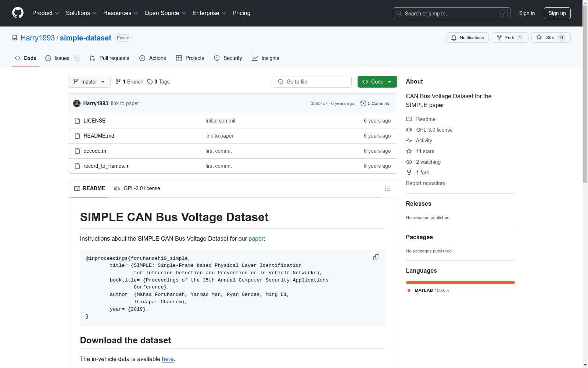Viewport: 588px width, 368px height.
Task: Click 'Initial commit' message for LICENSE
Action: point(220,121)
